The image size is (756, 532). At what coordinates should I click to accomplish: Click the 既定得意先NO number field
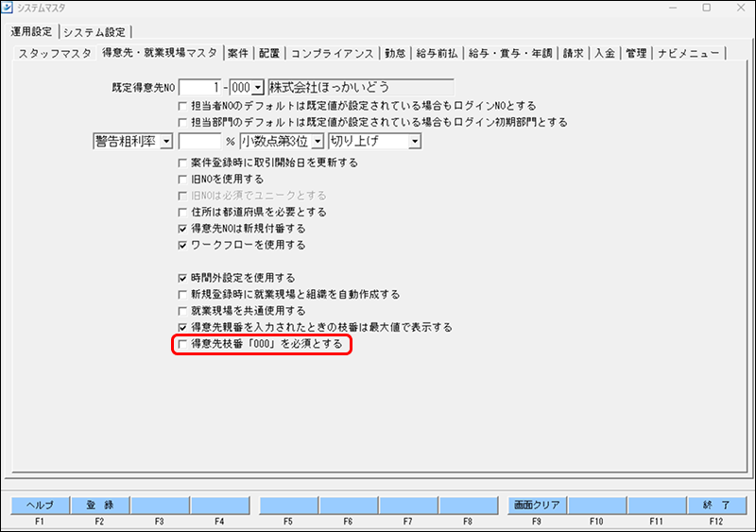(x=199, y=87)
